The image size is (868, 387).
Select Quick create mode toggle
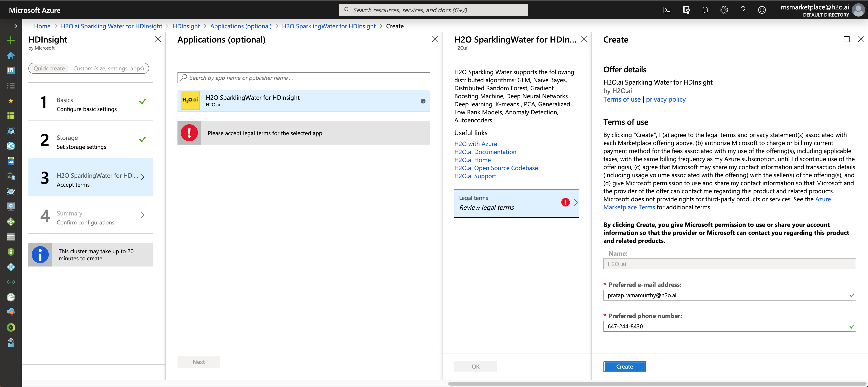pos(49,68)
